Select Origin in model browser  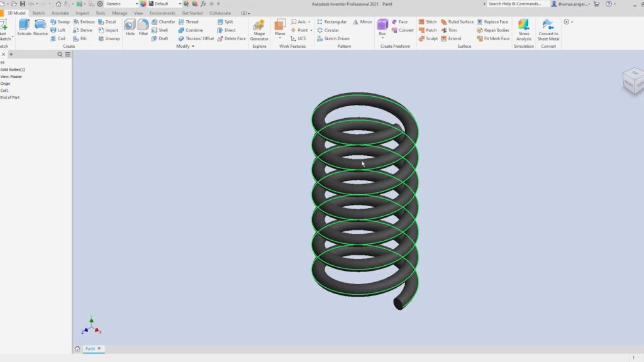coord(5,84)
